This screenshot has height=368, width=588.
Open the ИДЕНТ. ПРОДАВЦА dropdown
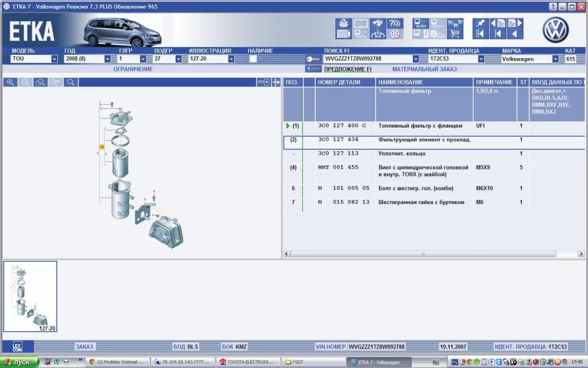[x=481, y=59]
